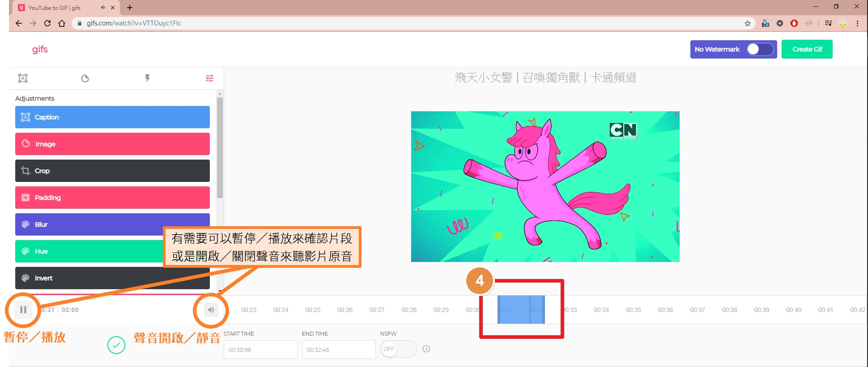
Task: Click the Caption button's icon
Action: [26, 117]
